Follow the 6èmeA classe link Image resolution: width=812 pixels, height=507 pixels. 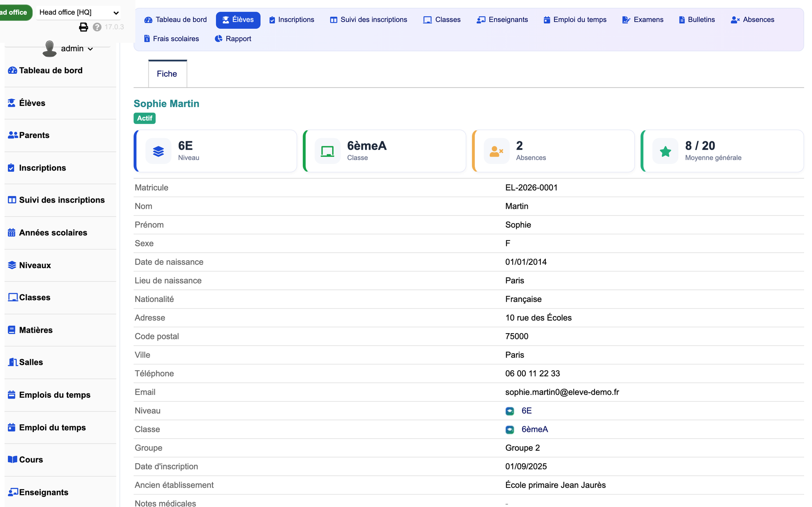point(535,429)
